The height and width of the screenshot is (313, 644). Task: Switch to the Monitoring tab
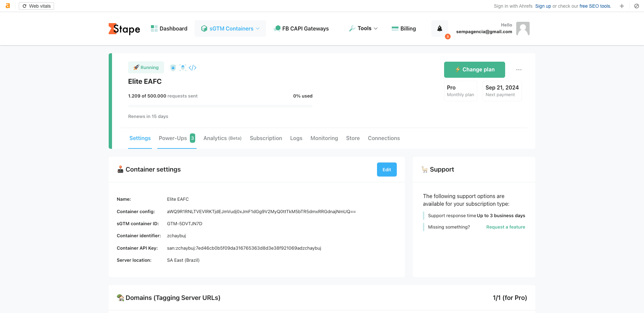(x=324, y=138)
